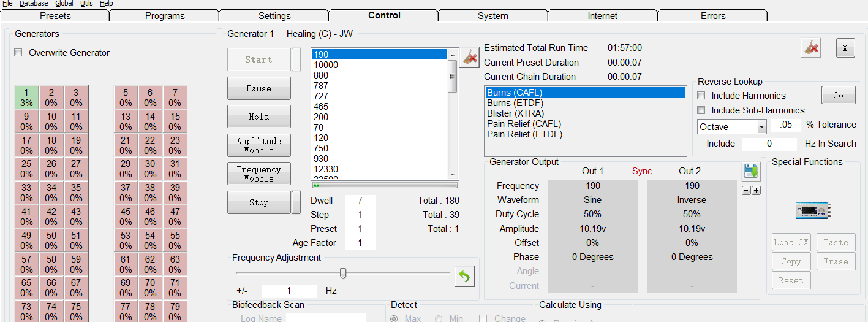Click the Frequency Adjustment slider handle

tap(343, 273)
